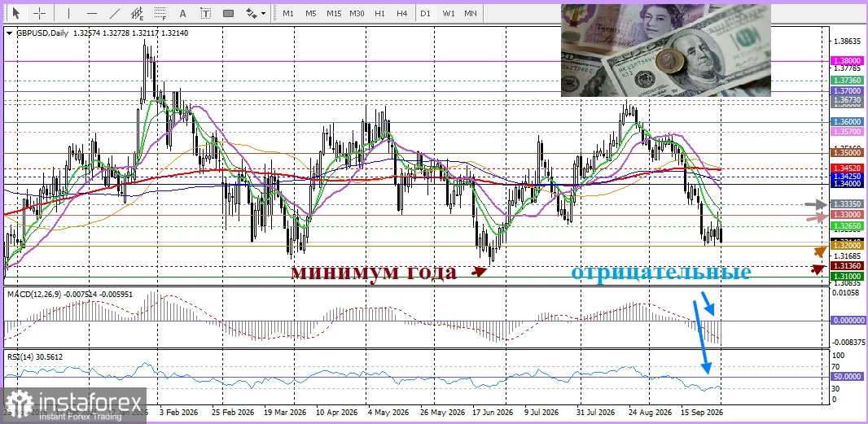Click the 3 Feb 2026 date label
Image resolution: width=868 pixels, height=424 pixels.
click(x=179, y=413)
